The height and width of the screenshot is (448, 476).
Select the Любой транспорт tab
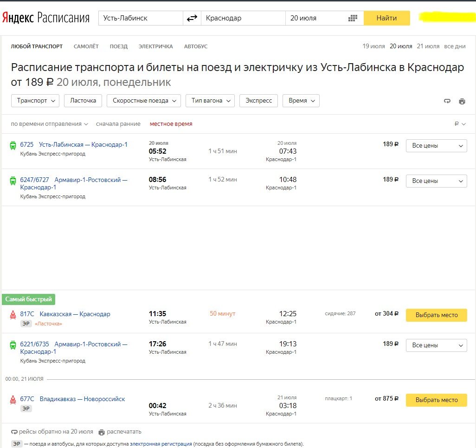[37, 46]
